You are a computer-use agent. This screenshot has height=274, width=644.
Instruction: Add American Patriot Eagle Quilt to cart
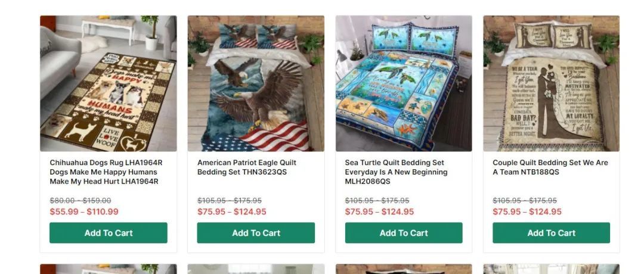click(256, 232)
